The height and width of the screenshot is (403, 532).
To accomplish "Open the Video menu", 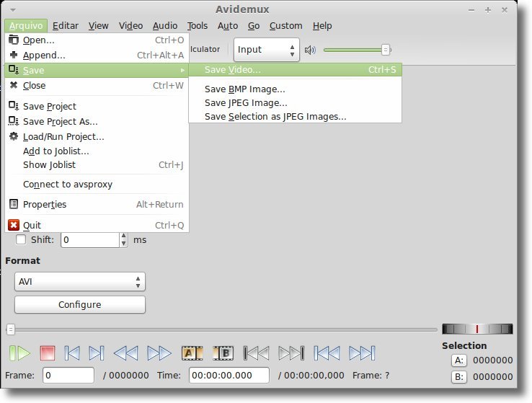I will (x=130, y=26).
